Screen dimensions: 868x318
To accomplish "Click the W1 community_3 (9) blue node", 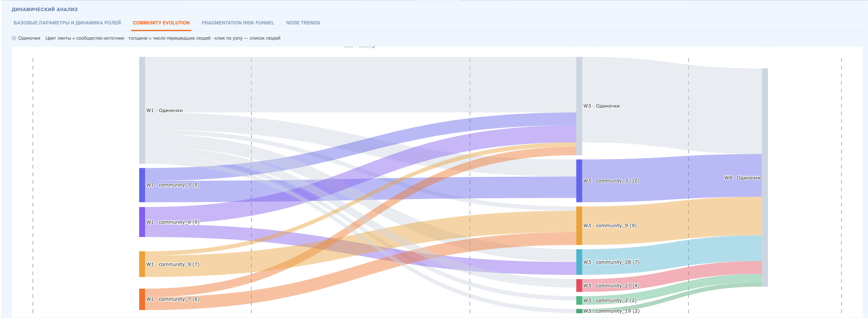I will point(142,185).
